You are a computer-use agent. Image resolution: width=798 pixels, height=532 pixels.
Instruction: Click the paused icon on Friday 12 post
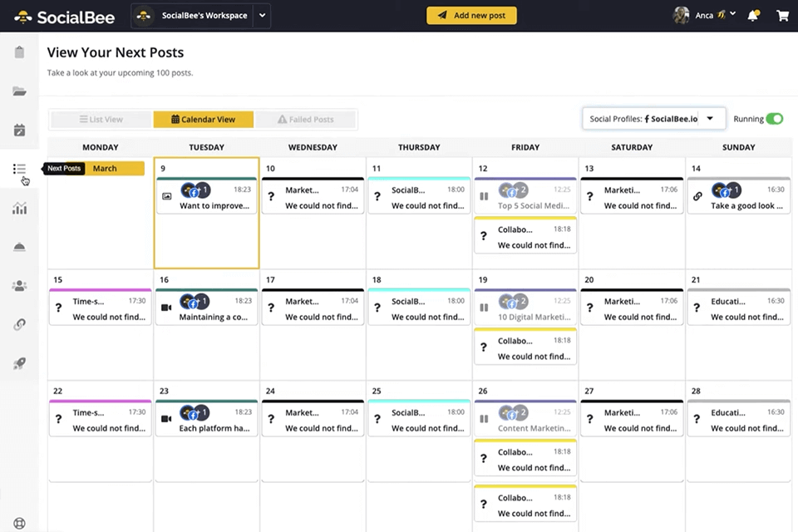(484, 196)
